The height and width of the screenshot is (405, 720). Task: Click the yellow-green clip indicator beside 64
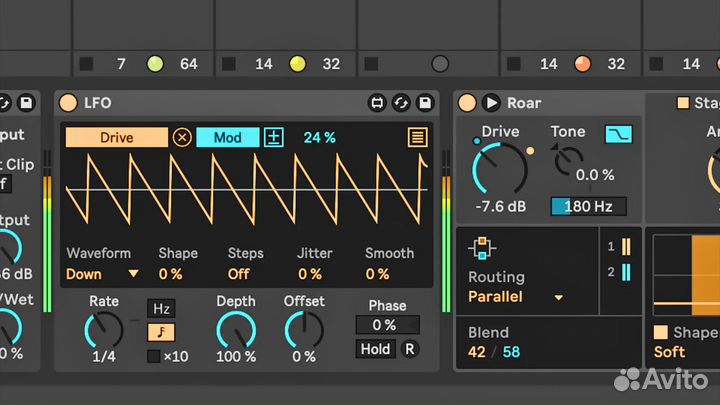[x=155, y=64]
